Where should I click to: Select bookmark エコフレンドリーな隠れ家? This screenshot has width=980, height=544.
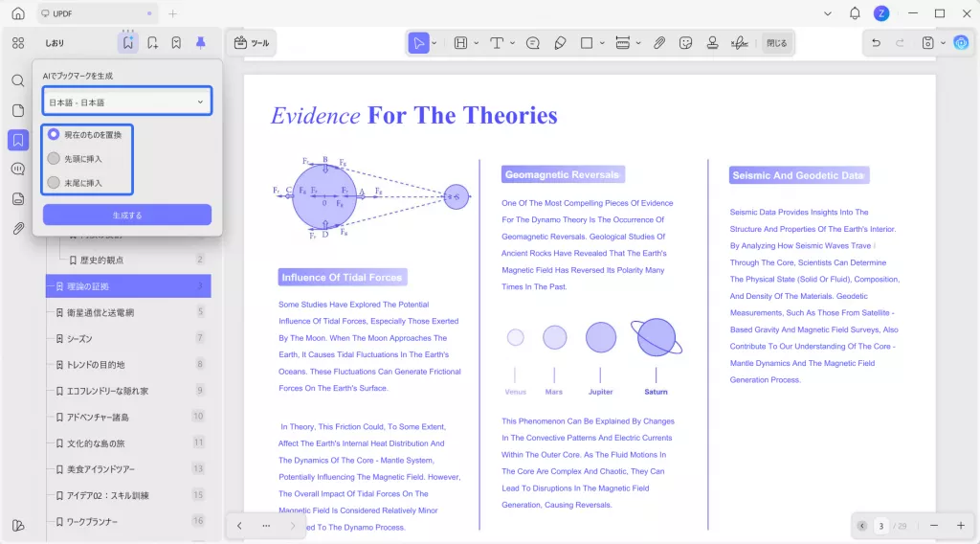pyautogui.click(x=107, y=391)
